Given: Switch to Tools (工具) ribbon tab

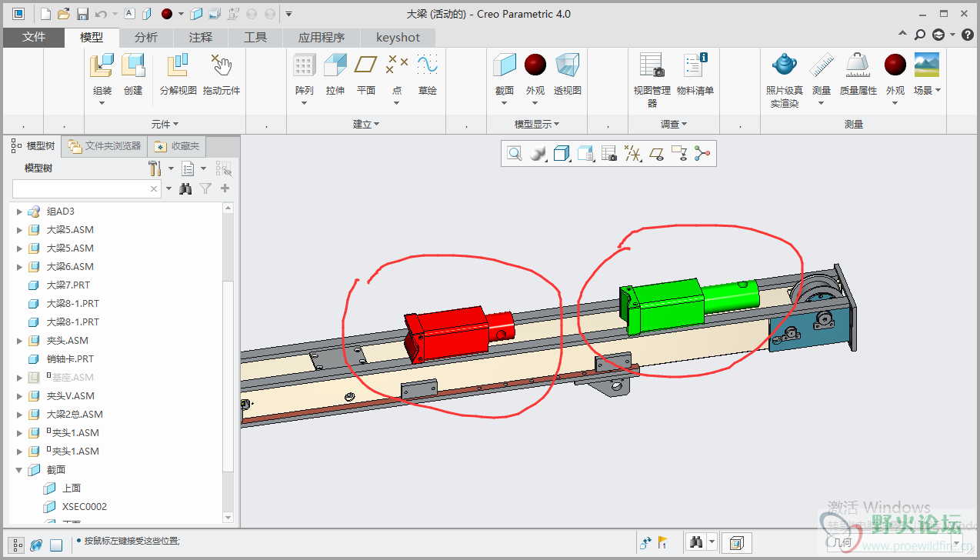Looking at the screenshot, I should (x=255, y=37).
